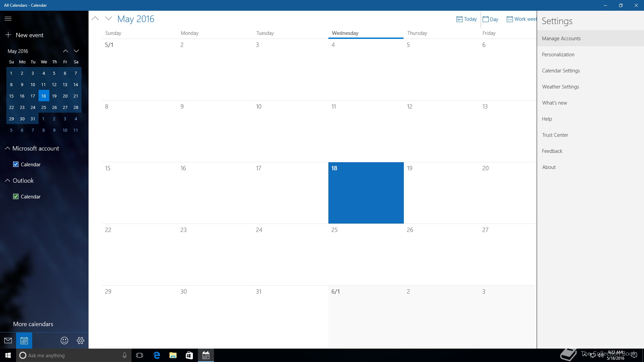Open Feedback in Settings pane
This screenshot has width=644, height=362.
tap(590, 151)
